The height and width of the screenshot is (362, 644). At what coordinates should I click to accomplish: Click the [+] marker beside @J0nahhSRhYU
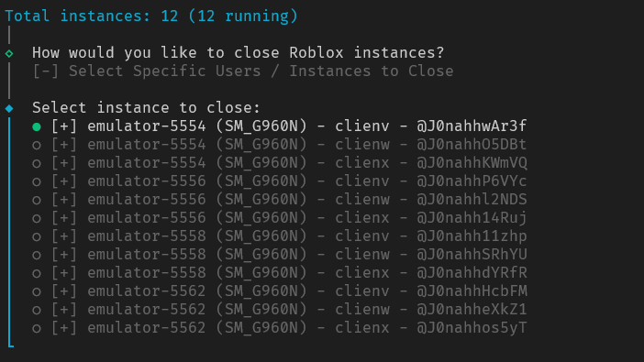click(x=64, y=255)
